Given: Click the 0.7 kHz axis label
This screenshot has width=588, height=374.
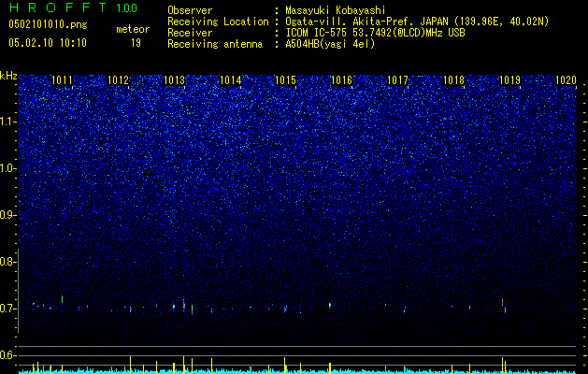Looking at the screenshot, I should (7, 309).
